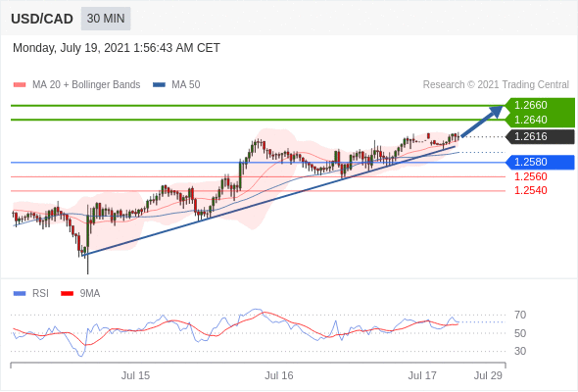The height and width of the screenshot is (392, 578).
Task: Toggle the MA 50 legend label
Action: point(186,85)
